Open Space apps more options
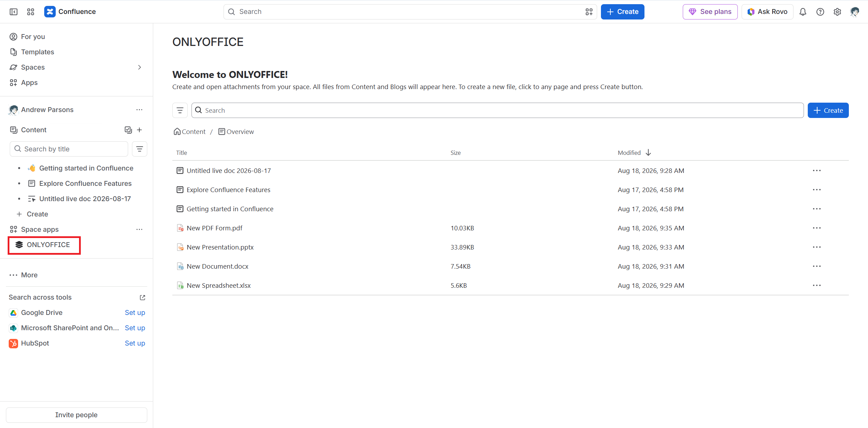The width and height of the screenshot is (868, 428). pos(139,229)
